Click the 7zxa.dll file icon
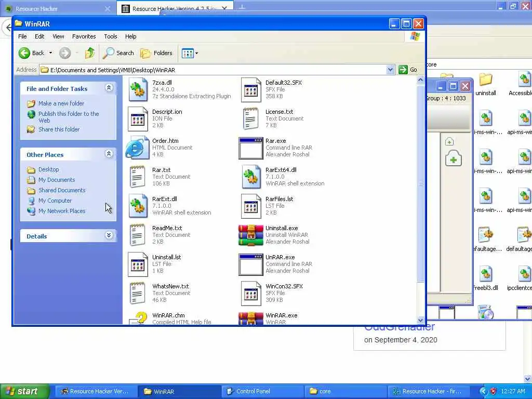Viewport: 532px width, 399px height. coord(138,89)
